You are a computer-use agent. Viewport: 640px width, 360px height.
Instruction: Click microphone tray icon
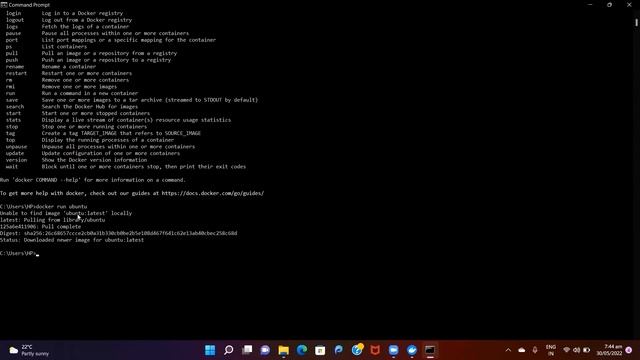535,350
